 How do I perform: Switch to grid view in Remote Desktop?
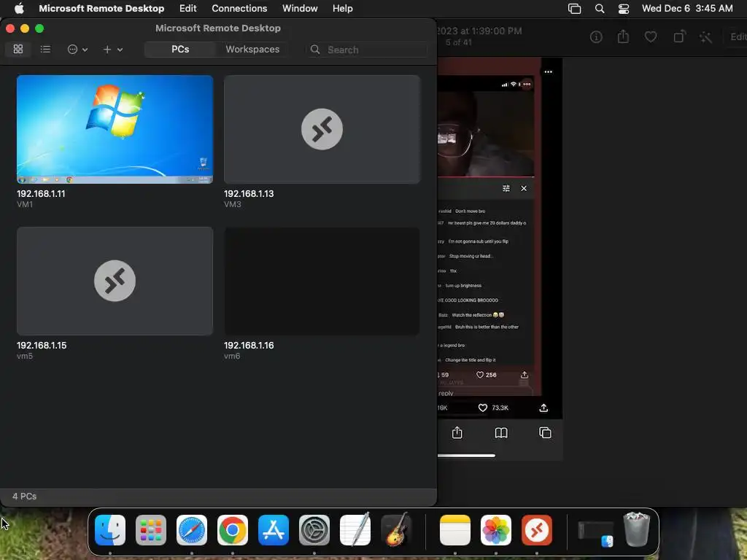point(18,49)
